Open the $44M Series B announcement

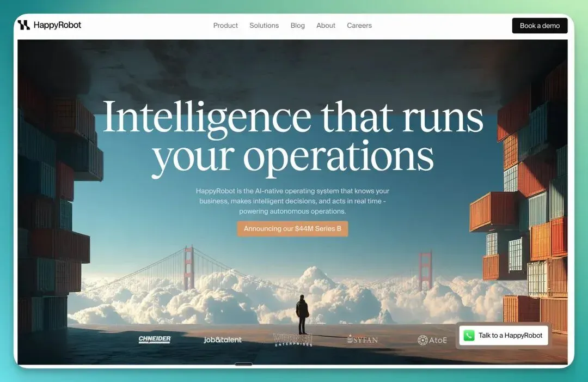coord(292,228)
